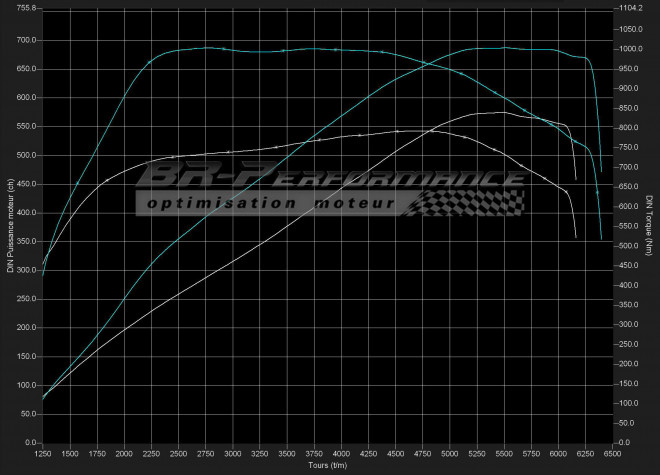Select the 700.0 label on left axis

pos(23,41)
